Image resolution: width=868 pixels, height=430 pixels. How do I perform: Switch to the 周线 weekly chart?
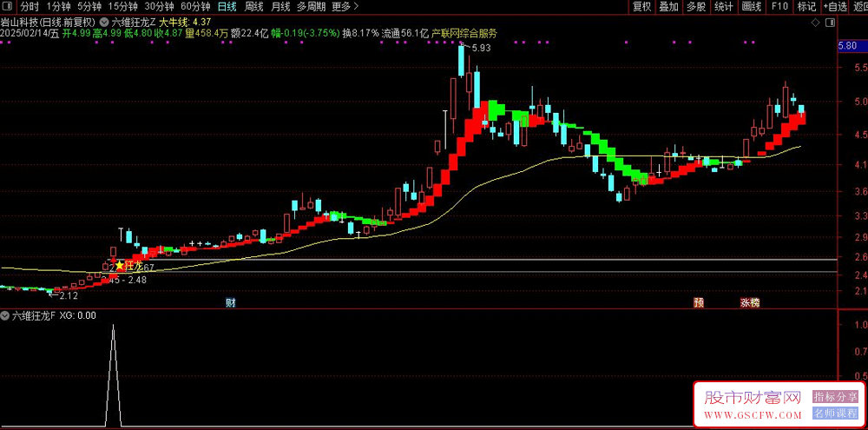tap(253, 7)
